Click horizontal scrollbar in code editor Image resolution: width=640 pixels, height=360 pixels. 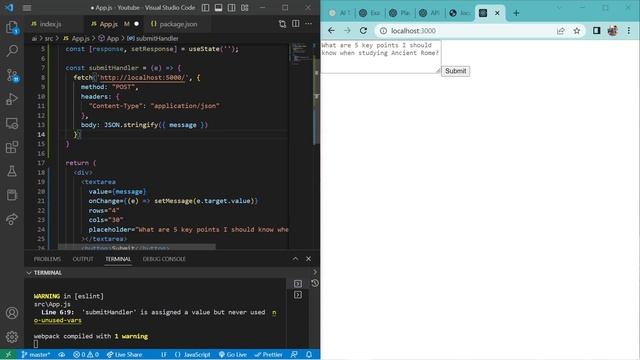coord(137,247)
